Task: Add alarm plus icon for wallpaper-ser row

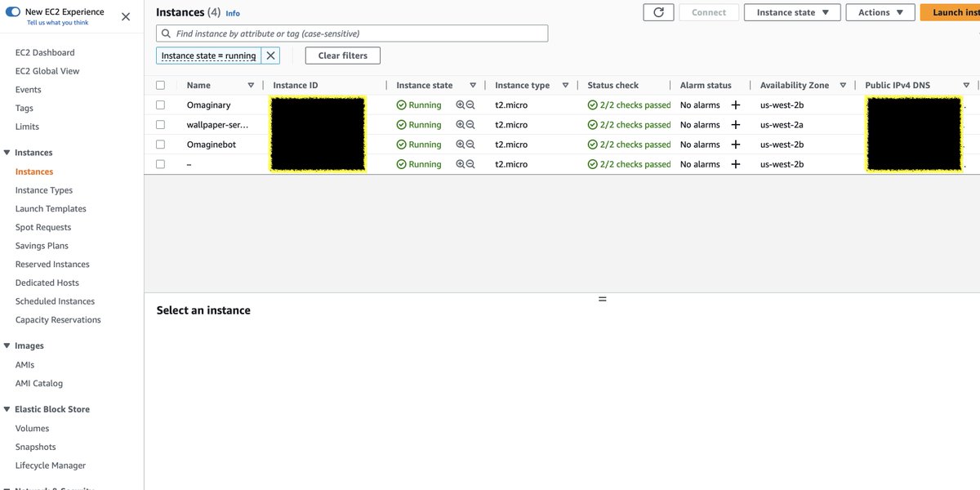Action: click(x=735, y=125)
